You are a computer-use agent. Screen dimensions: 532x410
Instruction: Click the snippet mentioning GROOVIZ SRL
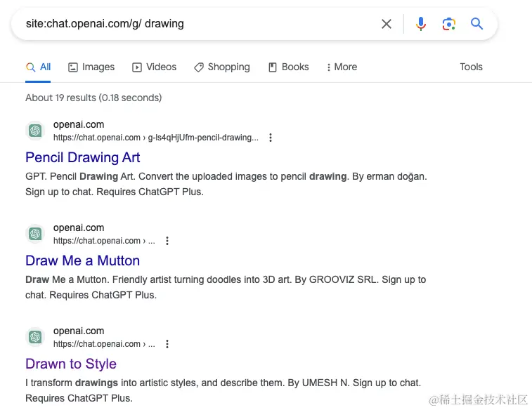[226, 287]
